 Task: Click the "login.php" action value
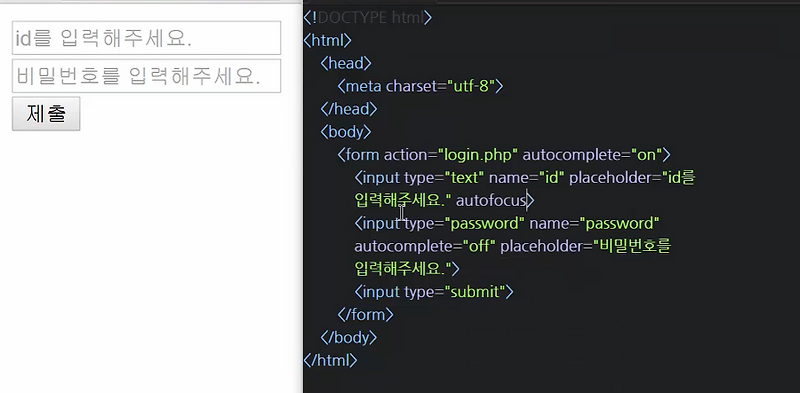point(478,155)
